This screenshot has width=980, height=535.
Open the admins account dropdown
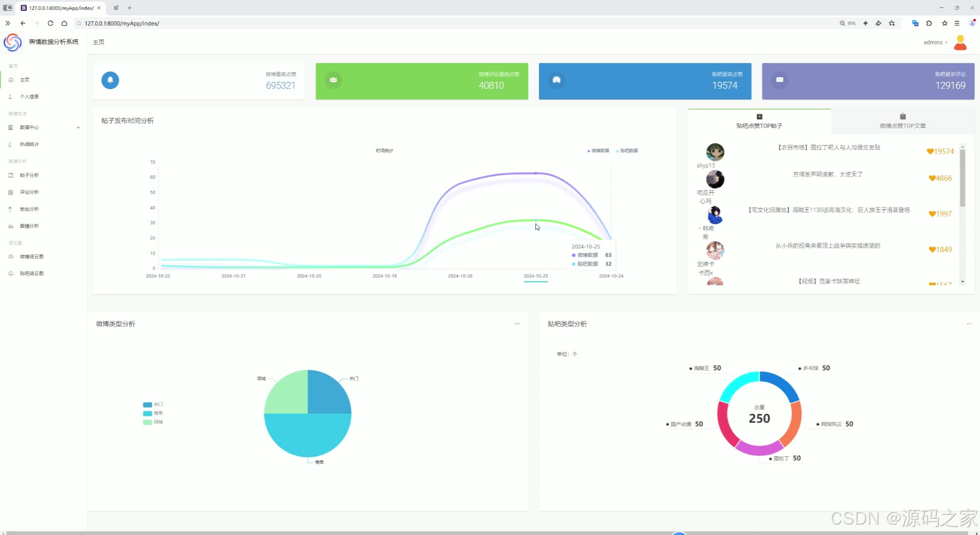935,43
